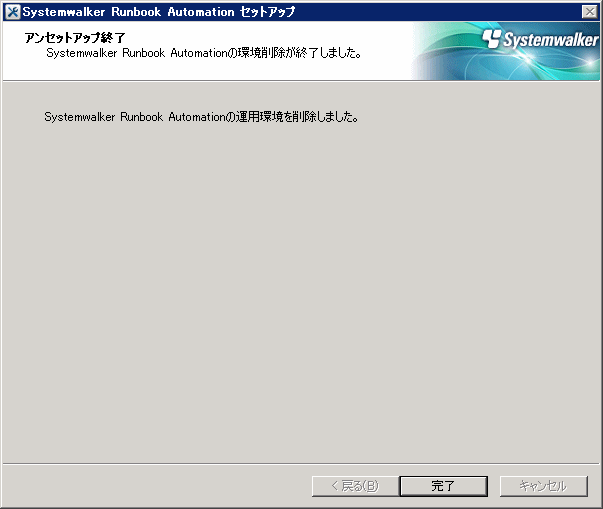This screenshot has height=509, width=603.
Task: Click the 運用環境を削除しました message
Action: point(202,116)
